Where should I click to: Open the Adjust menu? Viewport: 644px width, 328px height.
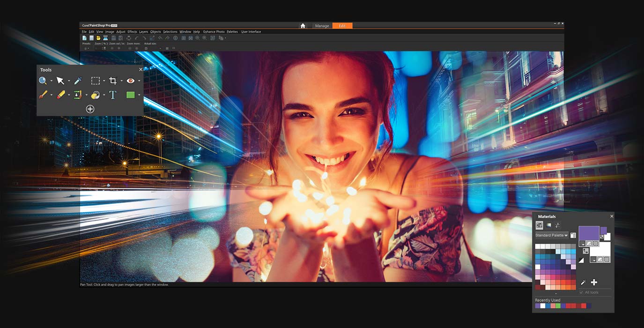tap(121, 31)
